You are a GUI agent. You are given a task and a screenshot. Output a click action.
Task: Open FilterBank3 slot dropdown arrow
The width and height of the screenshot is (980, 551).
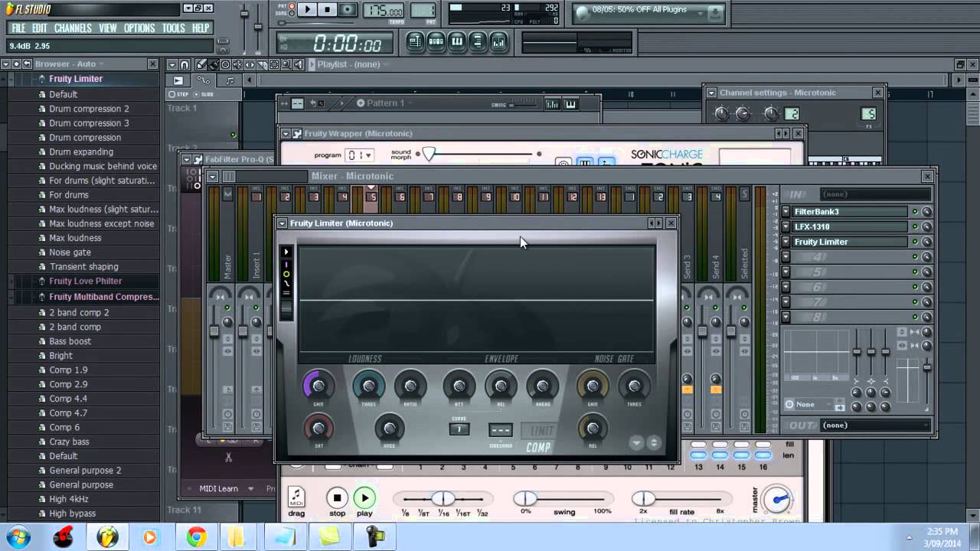point(786,212)
